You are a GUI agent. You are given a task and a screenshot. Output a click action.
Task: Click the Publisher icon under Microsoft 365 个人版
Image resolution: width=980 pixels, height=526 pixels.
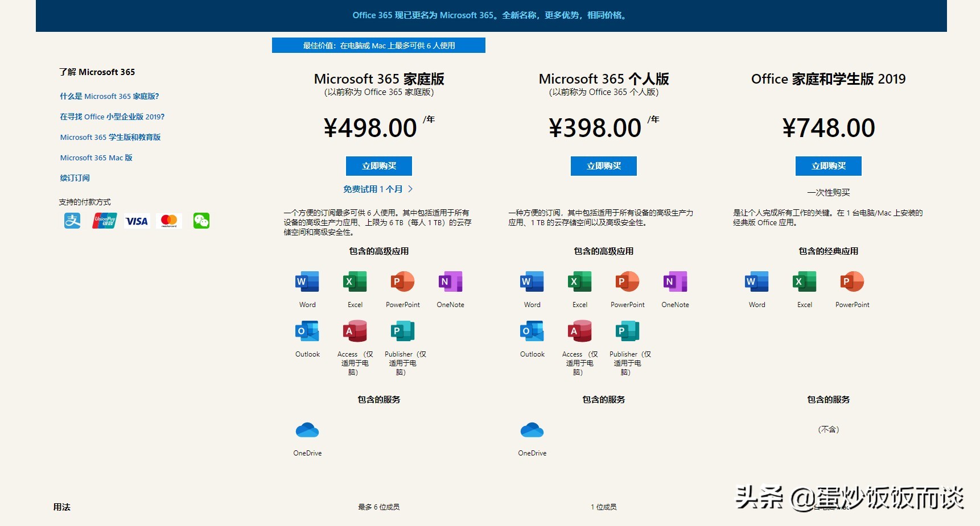[626, 331]
